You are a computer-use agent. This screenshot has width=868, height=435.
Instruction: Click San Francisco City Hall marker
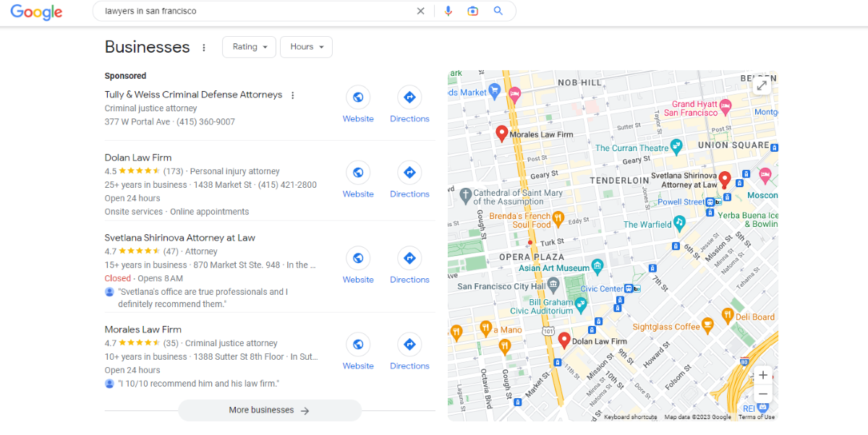point(553,285)
